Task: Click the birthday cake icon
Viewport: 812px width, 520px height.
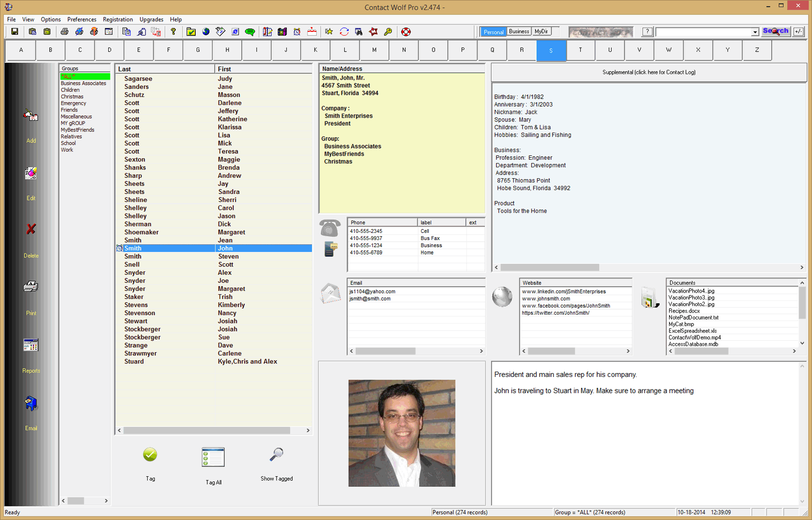Action: [312, 32]
